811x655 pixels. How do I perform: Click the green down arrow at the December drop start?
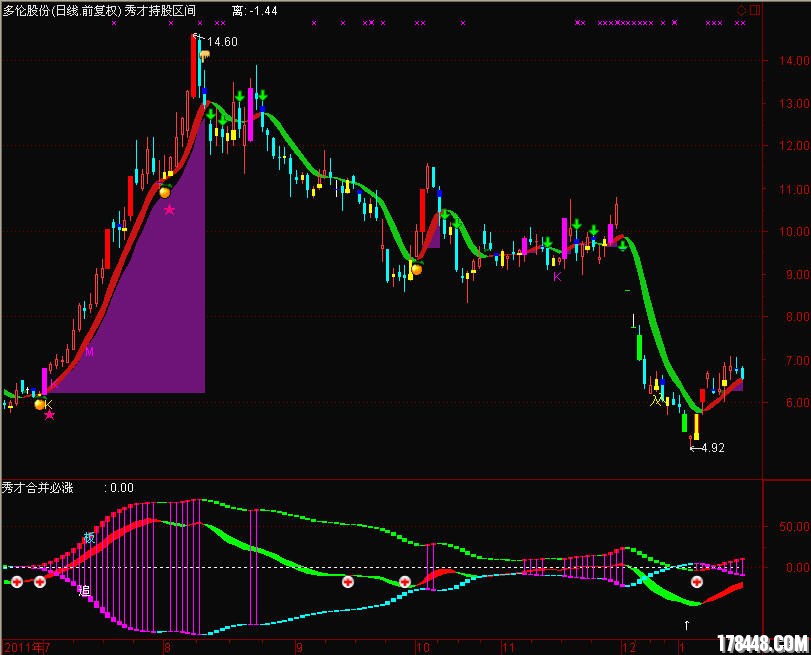coord(623,245)
